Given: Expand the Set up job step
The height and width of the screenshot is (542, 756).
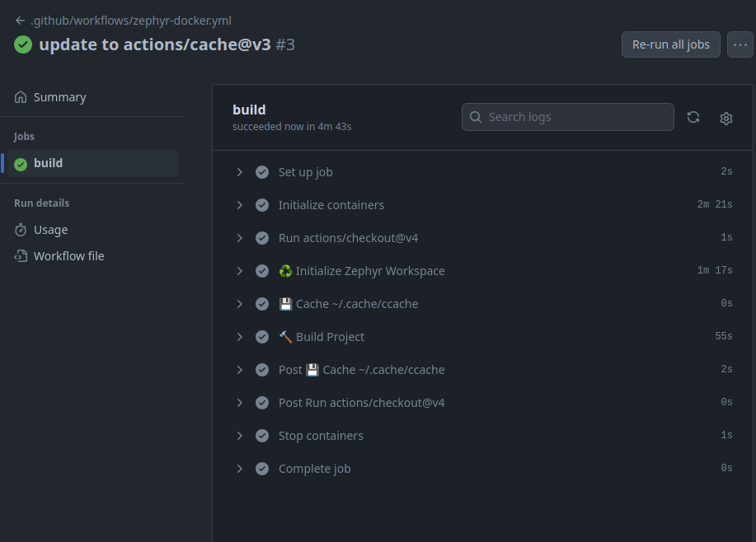Looking at the screenshot, I should click(240, 172).
